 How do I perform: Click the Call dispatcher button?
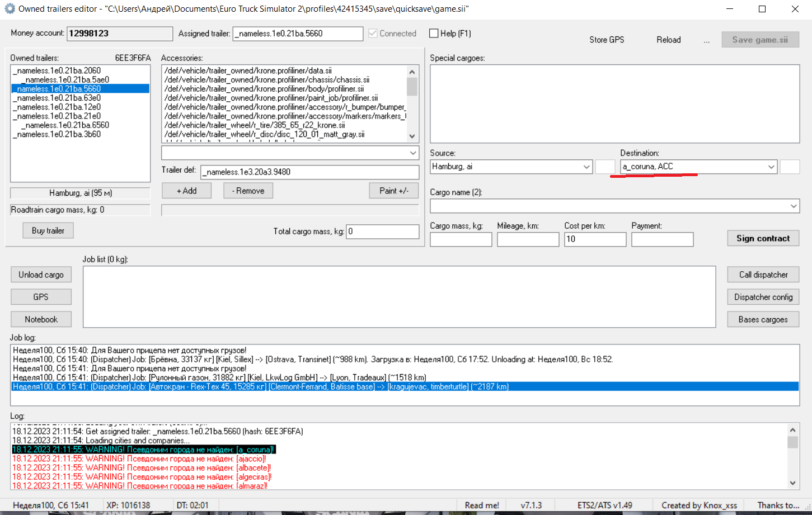point(763,275)
